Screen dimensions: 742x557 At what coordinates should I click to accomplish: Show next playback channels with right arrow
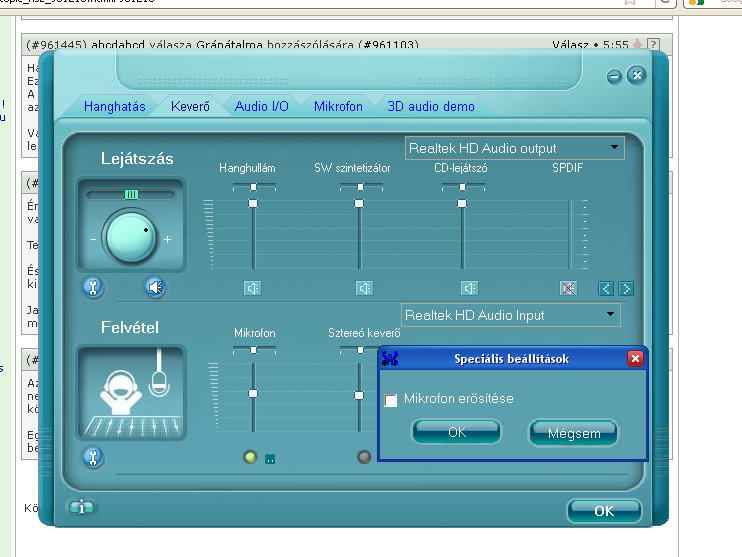[x=626, y=289]
